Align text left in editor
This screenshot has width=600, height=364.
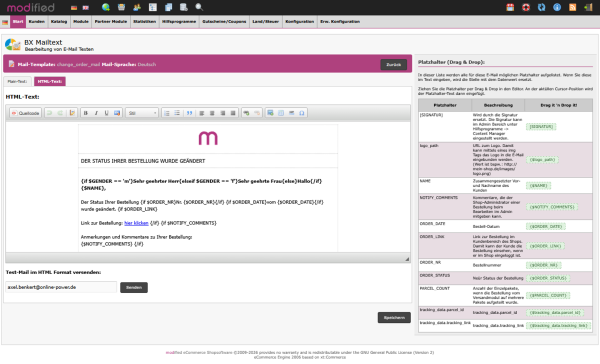pyautogui.click(x=202, y=113)
